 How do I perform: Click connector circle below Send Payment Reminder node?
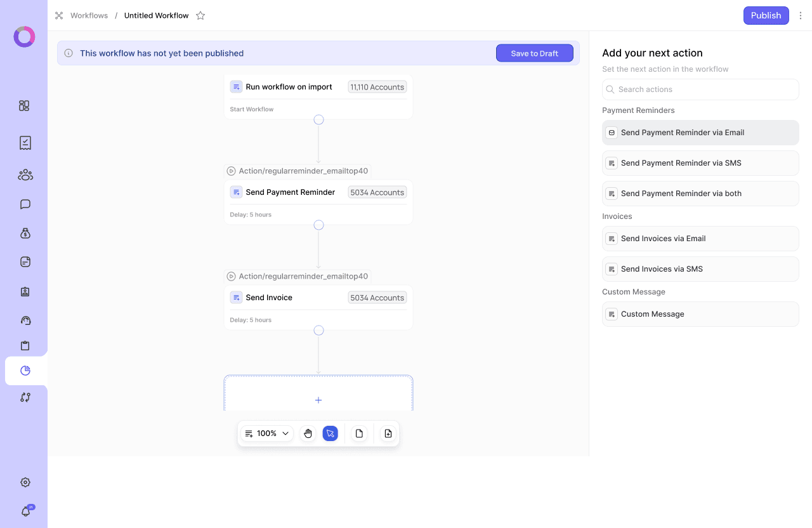[x=318, y=225]
